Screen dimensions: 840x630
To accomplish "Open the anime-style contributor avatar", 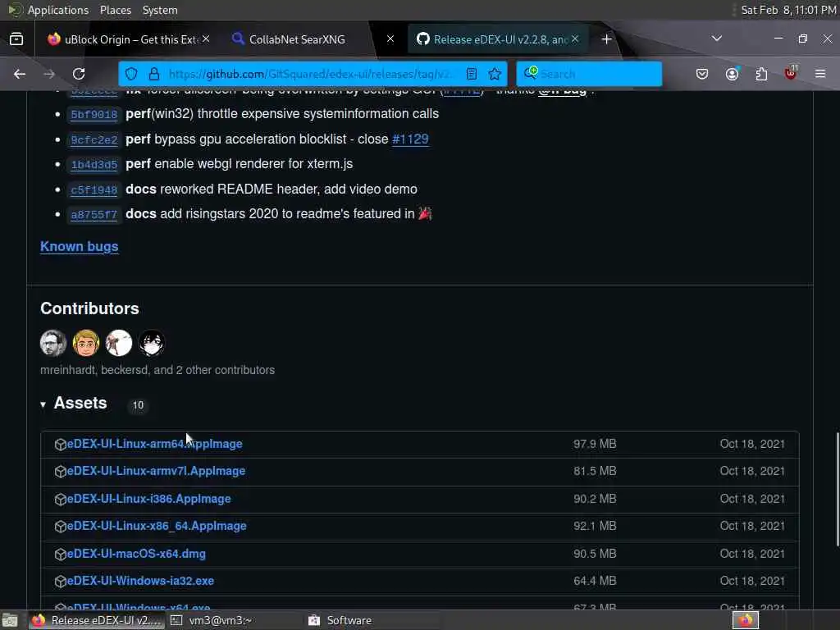I will [152, 343].
